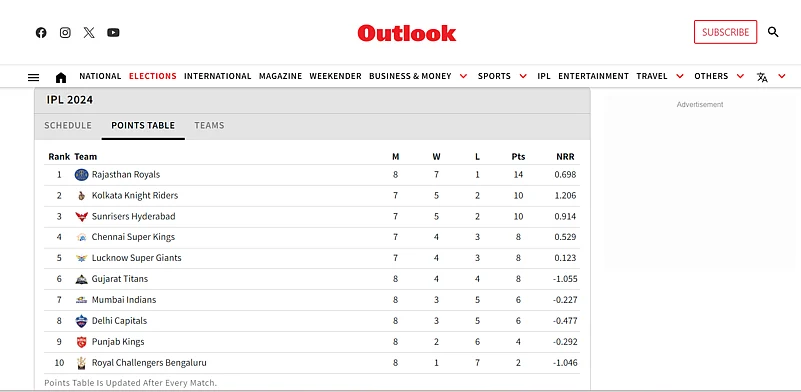
Task: Open the hamburger menu icon
Action: 33,77
